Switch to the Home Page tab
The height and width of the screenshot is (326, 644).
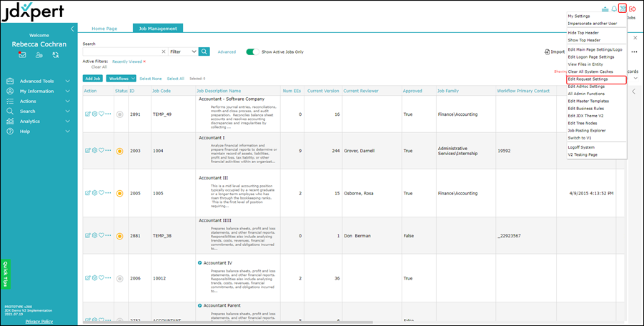[104, 28]
